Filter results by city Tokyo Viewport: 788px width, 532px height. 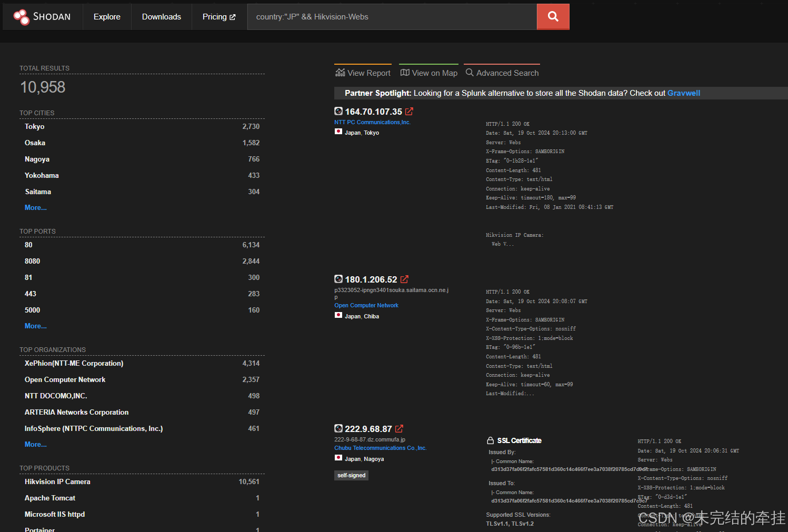142,126
